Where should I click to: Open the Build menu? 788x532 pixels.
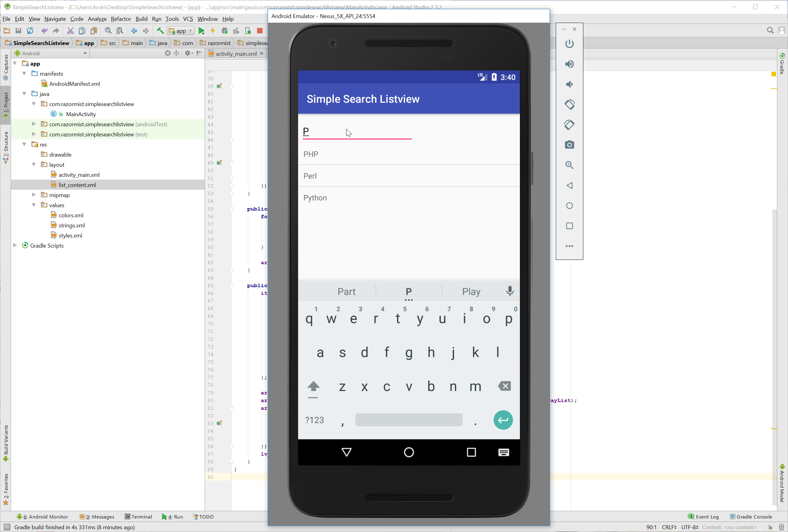[141, 19]
